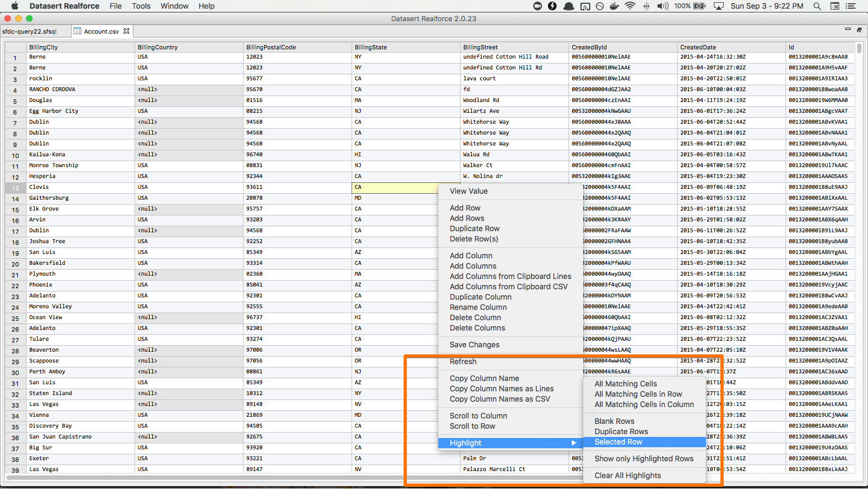Click the Docker whale icon in menu bar
The height and width of the screenshot is (489, 868).
click(x=615, y=6)
